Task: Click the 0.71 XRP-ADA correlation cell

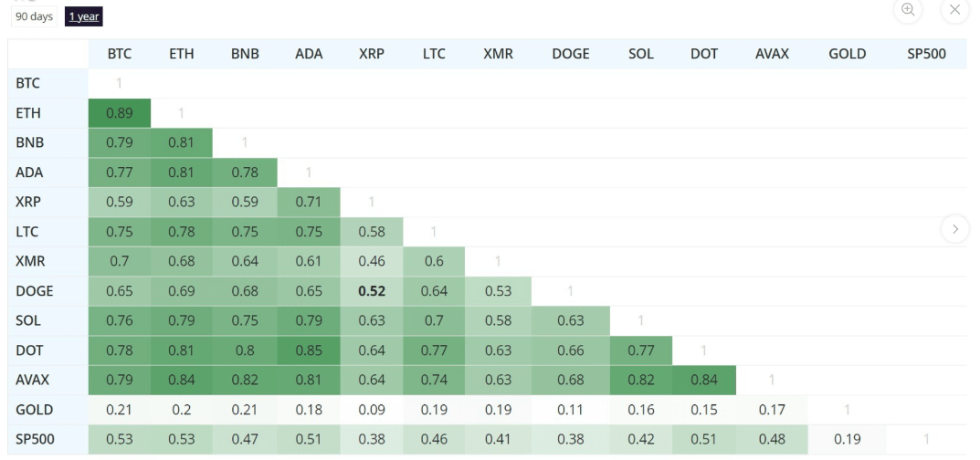Action: 309,203
